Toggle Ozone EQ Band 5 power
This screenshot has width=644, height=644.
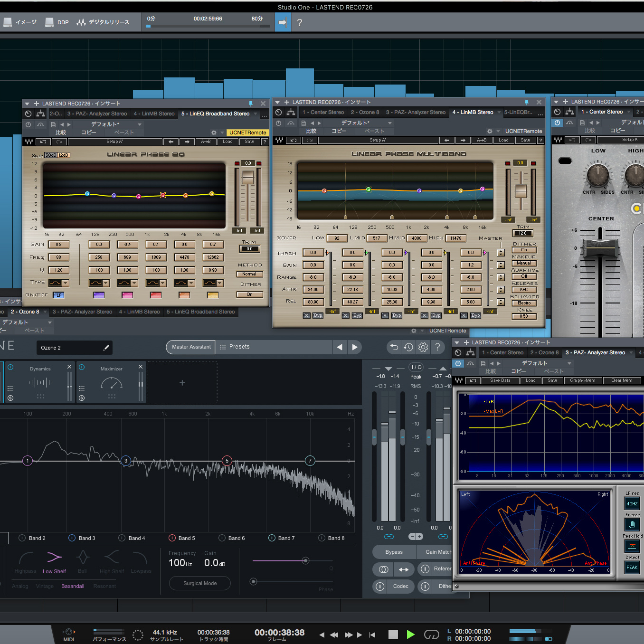172,538
